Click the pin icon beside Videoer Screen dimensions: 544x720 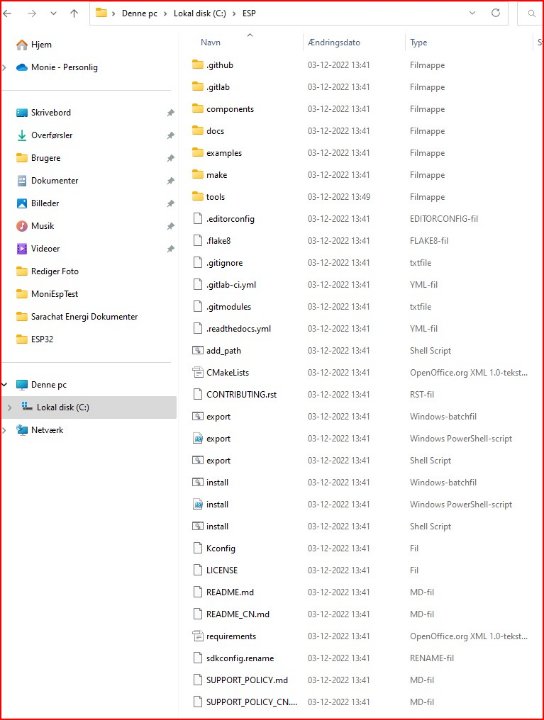(170, 248)
